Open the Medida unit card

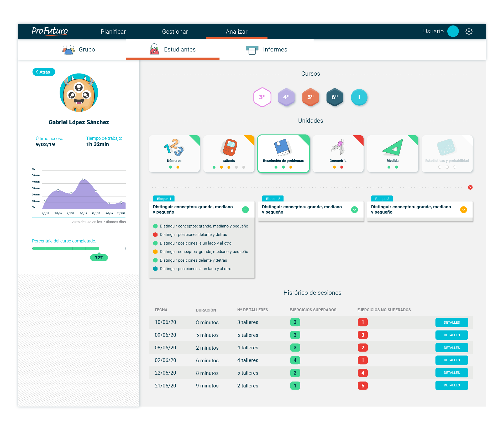pyautogui.click(x=392, y=154)
